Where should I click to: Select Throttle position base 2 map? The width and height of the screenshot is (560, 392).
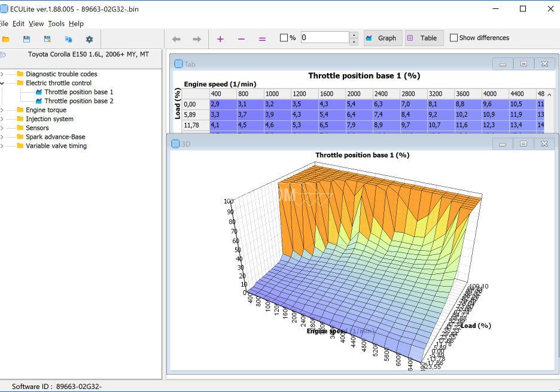(78, 101)
